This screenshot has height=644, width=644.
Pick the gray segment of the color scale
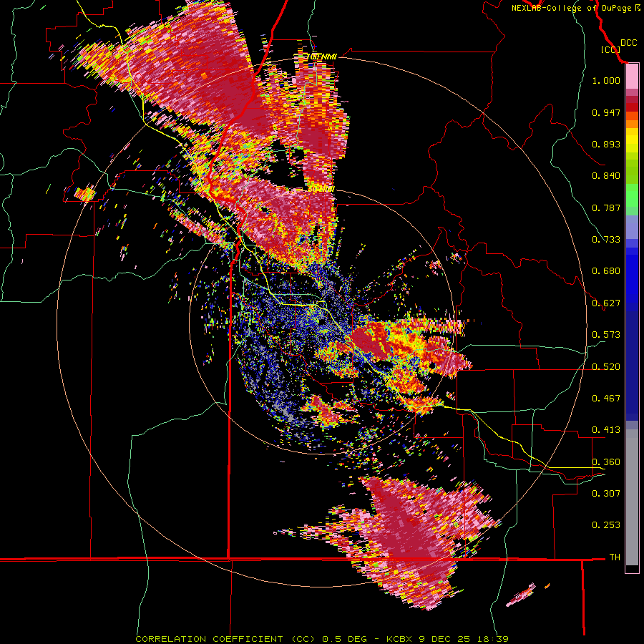(x=632, y=497)
